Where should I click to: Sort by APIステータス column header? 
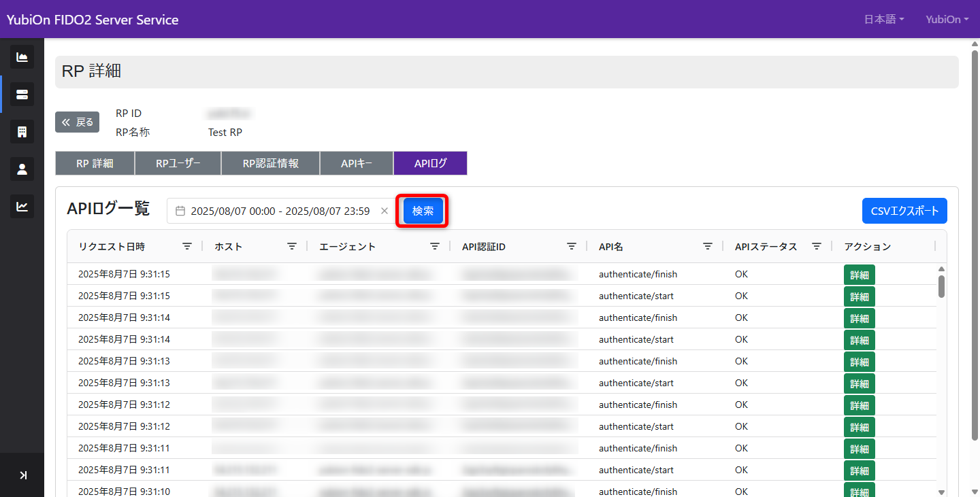coord(766,247)
